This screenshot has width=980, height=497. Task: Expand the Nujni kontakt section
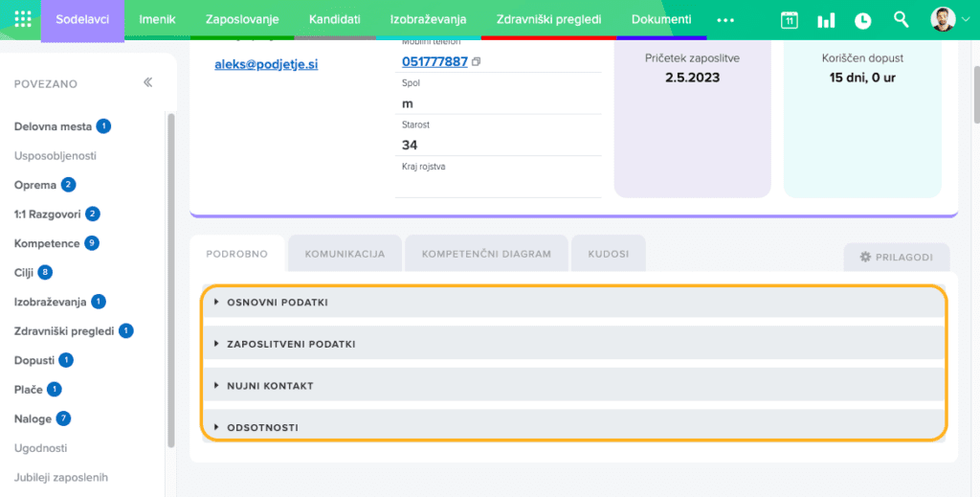coord(270,386)
